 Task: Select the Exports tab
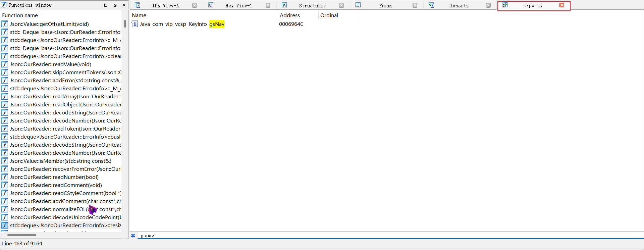532,6
